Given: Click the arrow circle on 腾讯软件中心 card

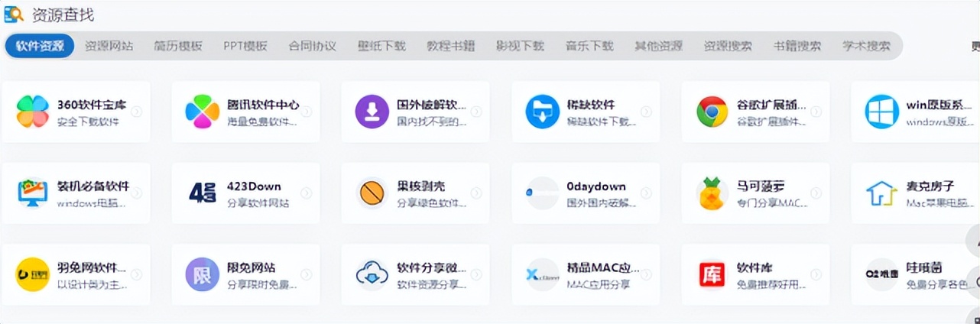Looking at the screenshot, I should point(307,112).
